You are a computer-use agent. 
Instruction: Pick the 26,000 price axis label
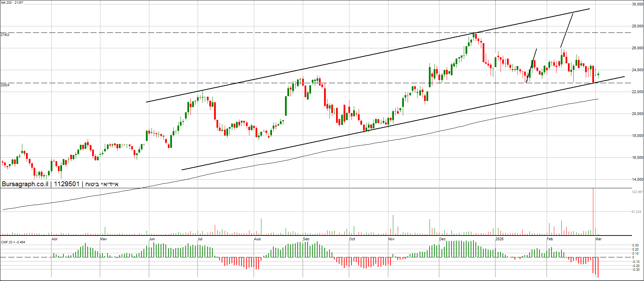click(637, 48)
